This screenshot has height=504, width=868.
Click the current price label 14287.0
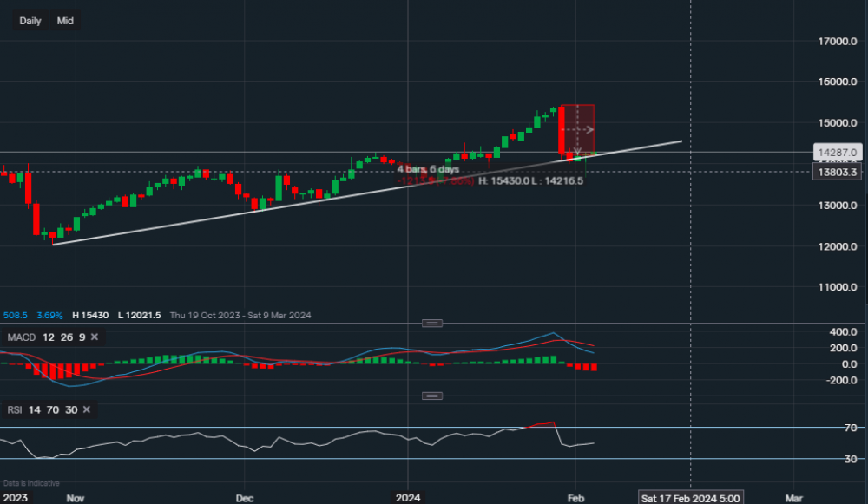(x=836, y=152)
